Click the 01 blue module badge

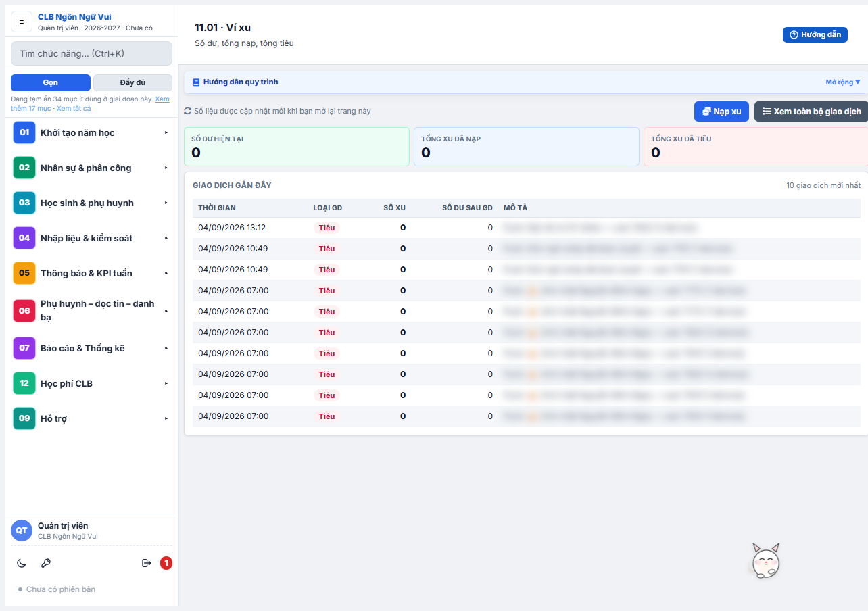24,132
